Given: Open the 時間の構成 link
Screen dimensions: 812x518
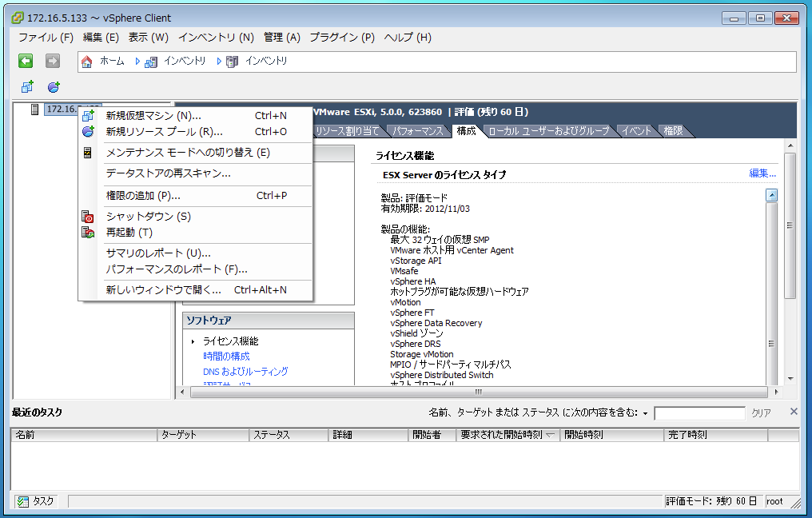Looking at the screenshot, I should click(x=226, y=357).
